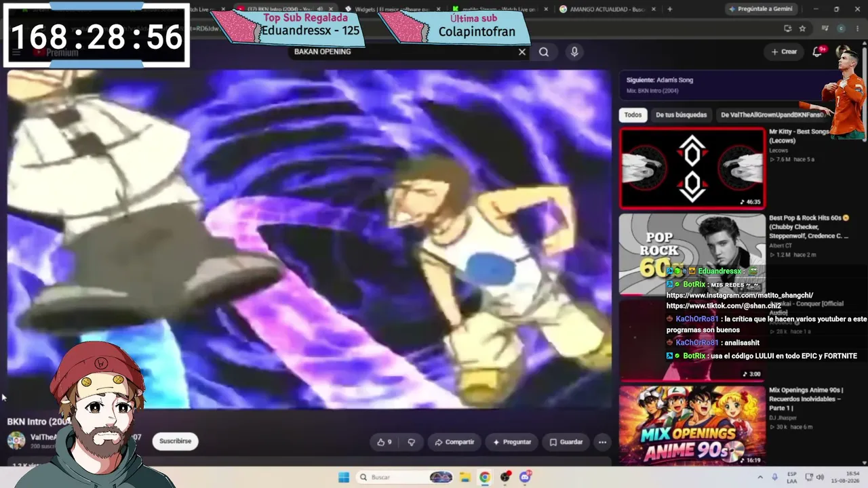The image size is (868, 488).
Task: Dislike the BKN Intro video
Action: tap(411, 442)
